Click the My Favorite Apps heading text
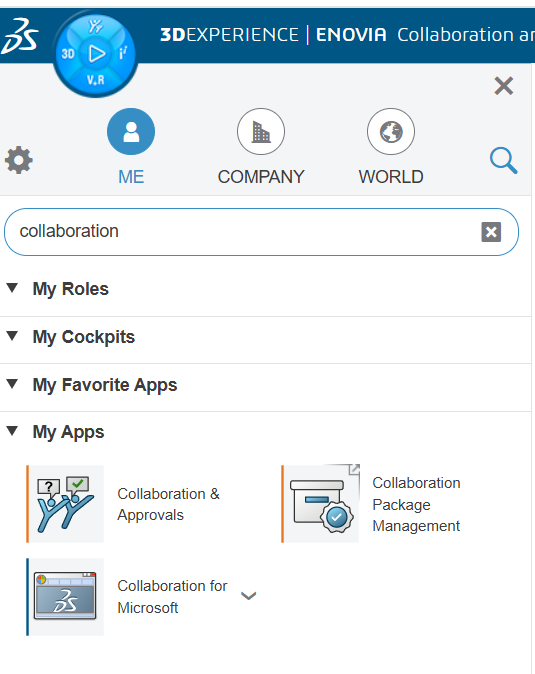Image resolution: width=535 pixels, height=674 pixels. [x=105, y=385]
